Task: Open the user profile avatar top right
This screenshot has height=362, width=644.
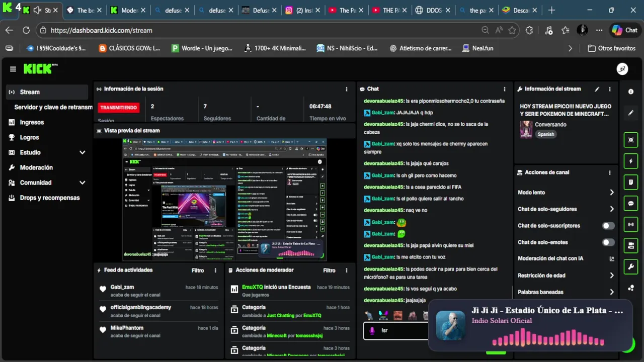Action: point(622,69)
